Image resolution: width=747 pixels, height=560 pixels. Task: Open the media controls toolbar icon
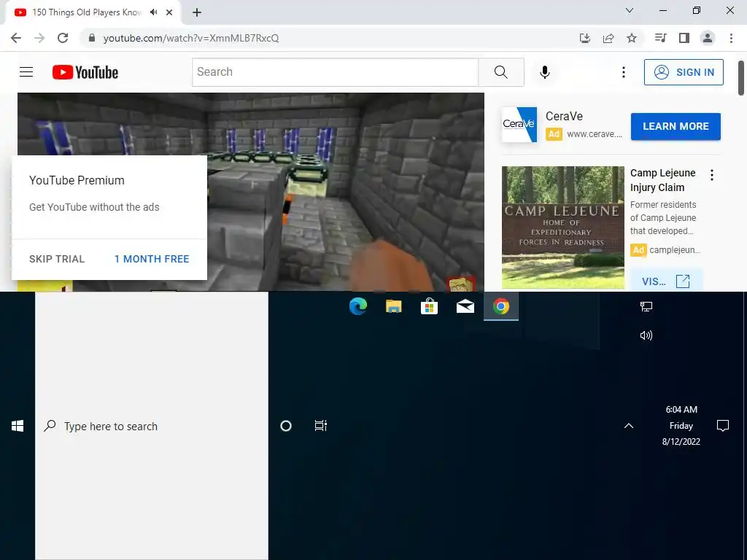(x=660, y=38)
